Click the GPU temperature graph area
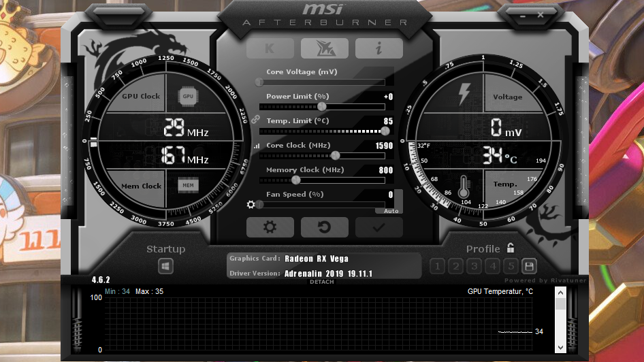The width and height of the screenshot is (644, 362). [319, 323]
